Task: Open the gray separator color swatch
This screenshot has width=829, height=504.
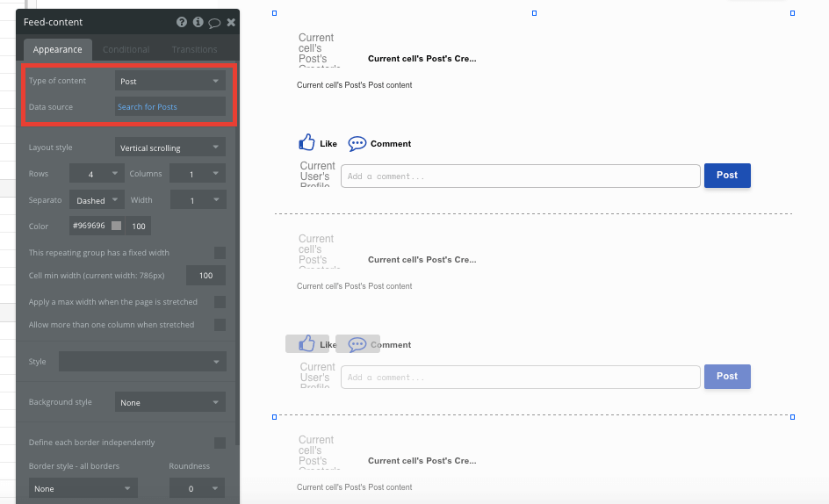Action: pyautogui.click(x=116, y=226)
